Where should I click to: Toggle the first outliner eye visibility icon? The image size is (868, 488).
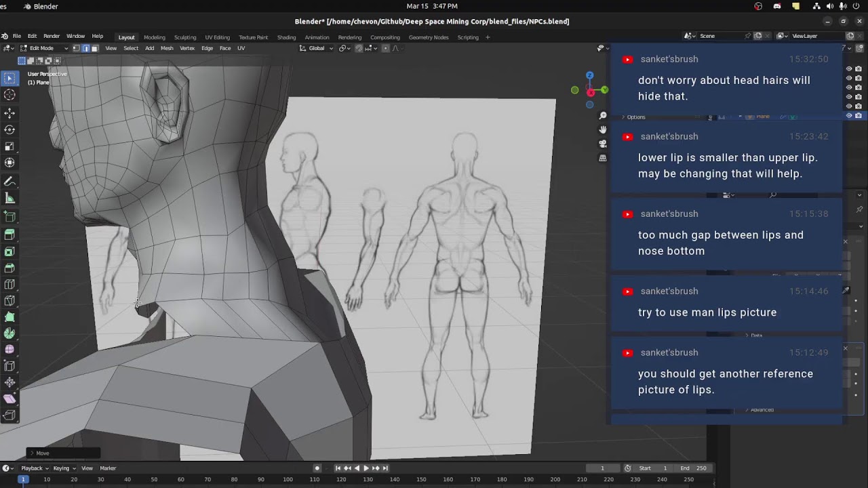pyautogui.click(x=849, y=69)
